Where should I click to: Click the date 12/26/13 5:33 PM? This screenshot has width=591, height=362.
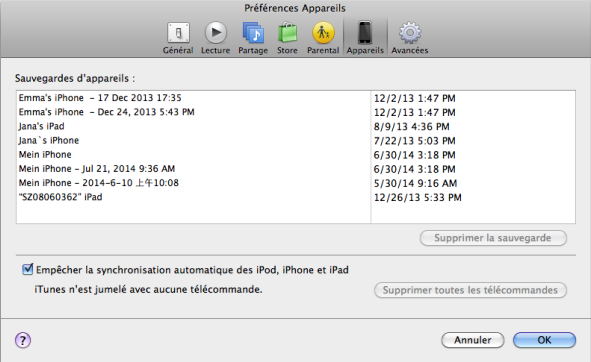pyautogui.click(x=417, y=198)
